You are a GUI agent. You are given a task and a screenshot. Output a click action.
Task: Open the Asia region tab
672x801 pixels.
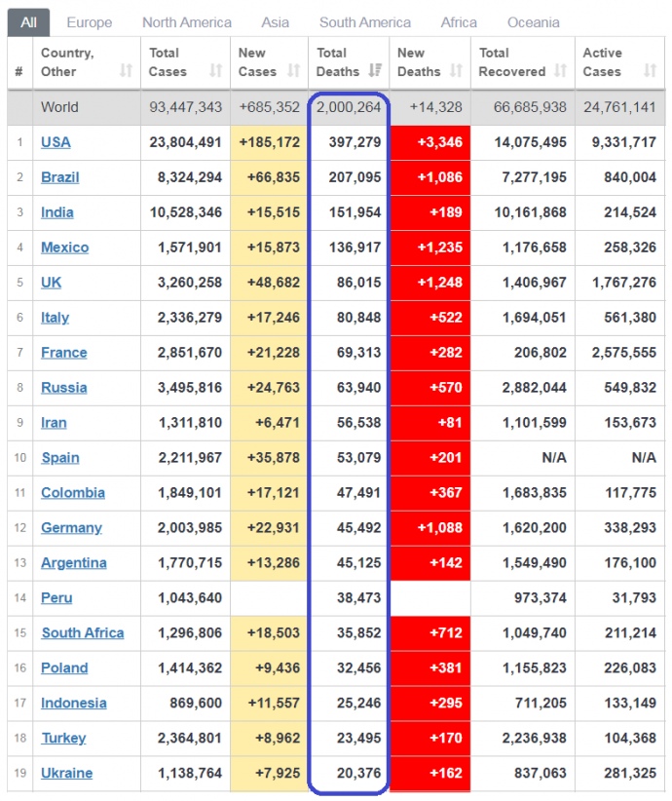(x=276, y=22)
